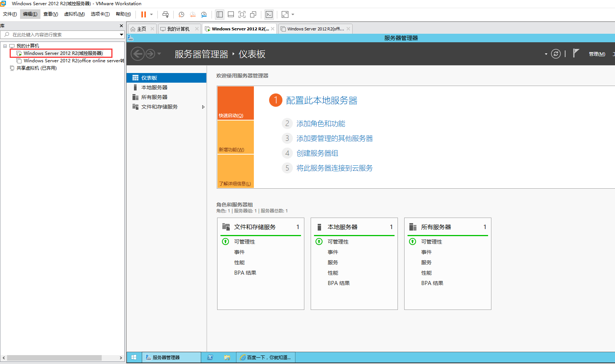Click 创建服务器组 link

(x=317, y=153)
